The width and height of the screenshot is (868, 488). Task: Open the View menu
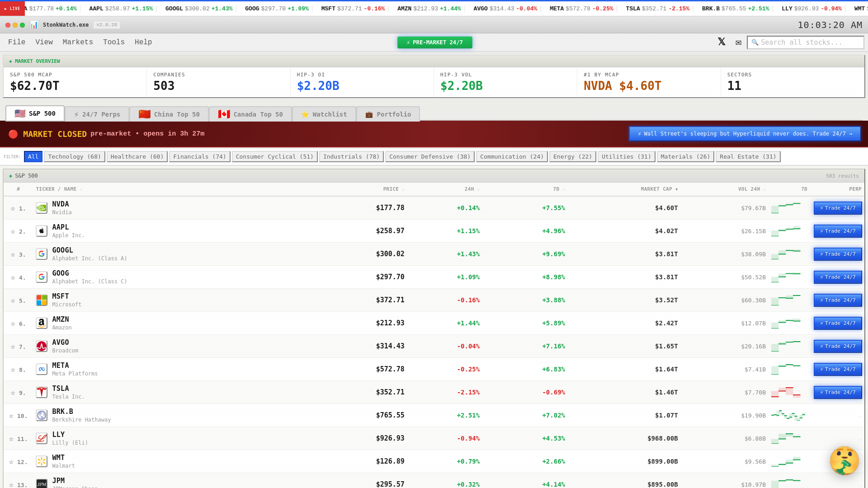point(44,42)
